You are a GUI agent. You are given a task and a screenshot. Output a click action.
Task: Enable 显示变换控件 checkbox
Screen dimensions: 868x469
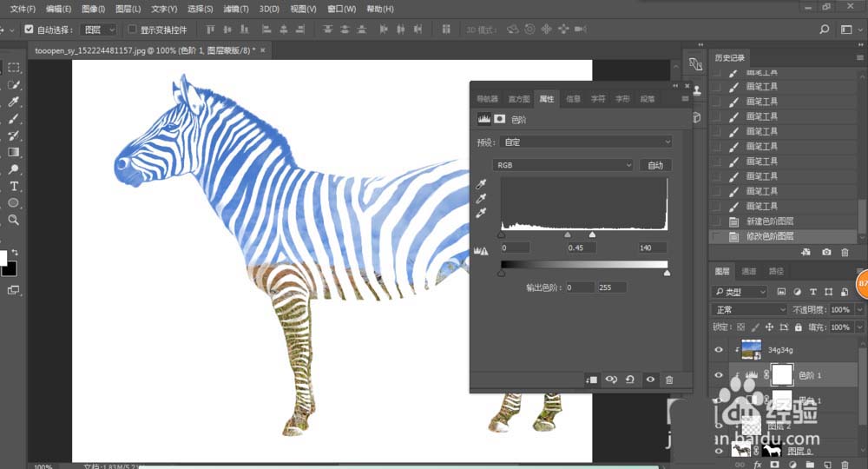[x=132, y=30]
